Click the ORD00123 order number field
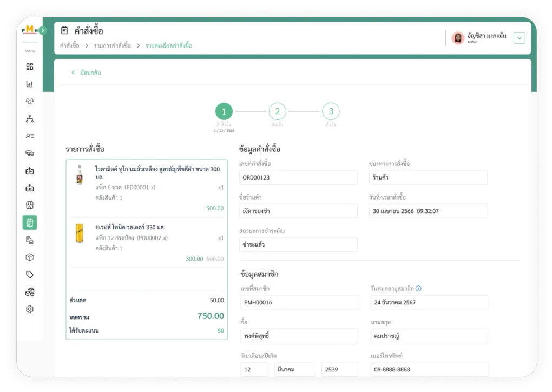The image size is (552, 392). pyautogui.click(x=298, y=177)
